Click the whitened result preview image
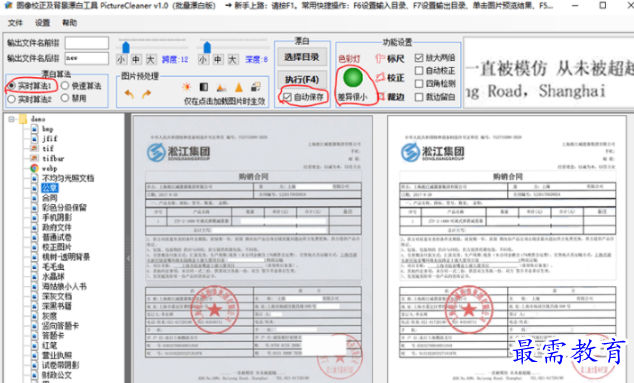This screenshot has width=634, height=383. 507,249
